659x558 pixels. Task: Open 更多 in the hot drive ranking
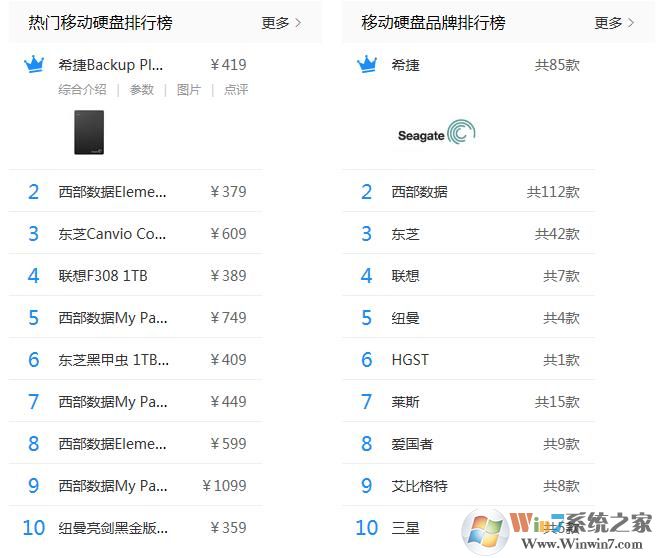click(281, 23)
